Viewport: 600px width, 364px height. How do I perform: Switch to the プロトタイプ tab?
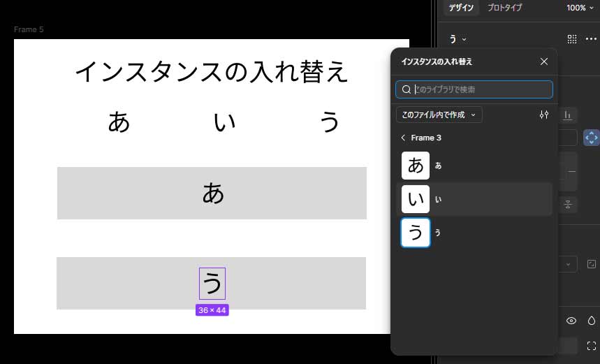click(504, 8)
